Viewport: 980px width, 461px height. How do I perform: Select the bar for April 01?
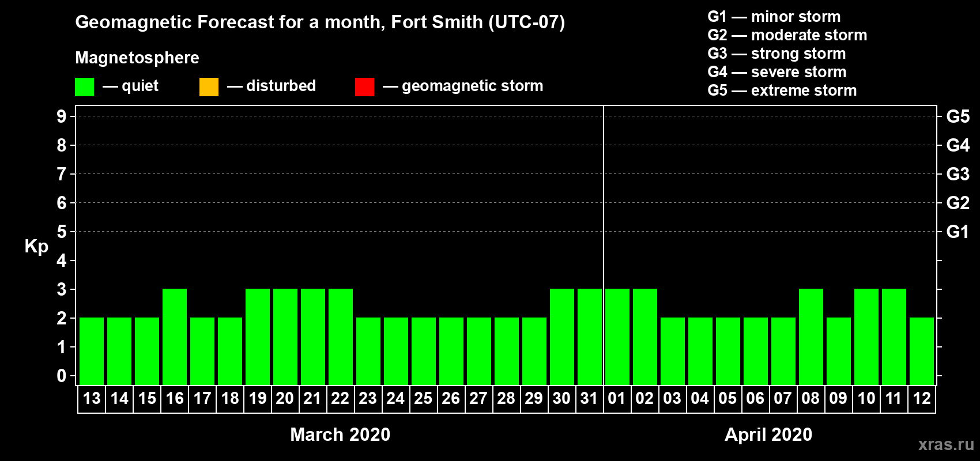pos(617,337)
